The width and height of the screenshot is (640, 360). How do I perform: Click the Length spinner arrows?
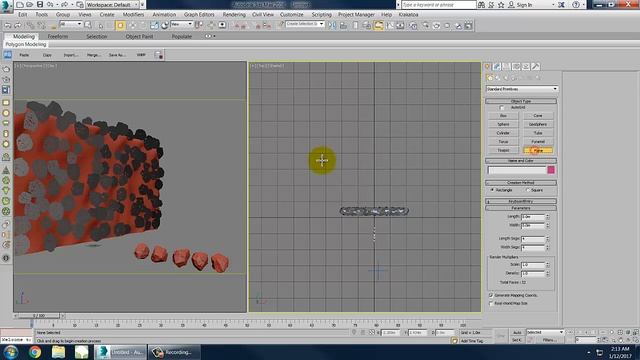(x=547, y=217)
